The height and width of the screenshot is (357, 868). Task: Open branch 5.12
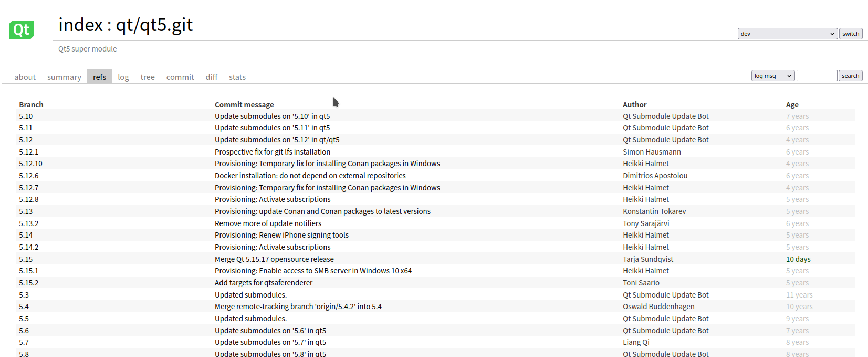point(26,140)
